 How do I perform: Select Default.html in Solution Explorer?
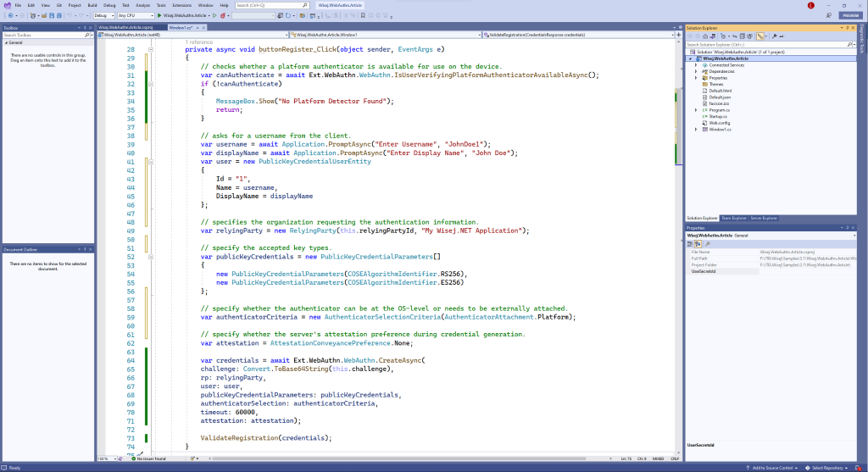(x=721, y=91)
